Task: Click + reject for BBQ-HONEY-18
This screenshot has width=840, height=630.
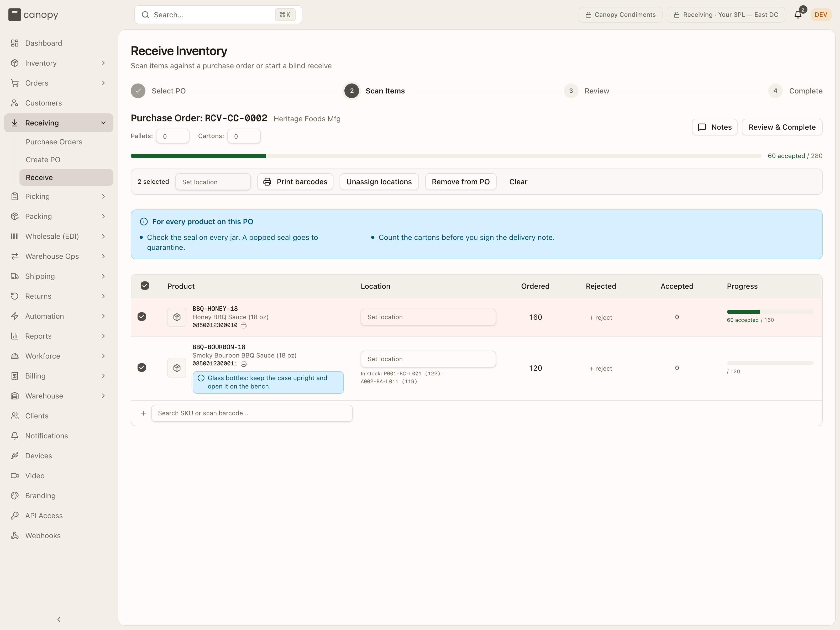Action: tap(601, 317)
